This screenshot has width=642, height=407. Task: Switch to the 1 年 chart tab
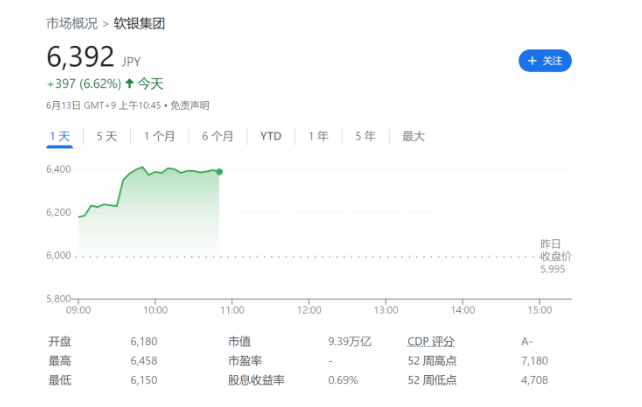pyautogui.click(x=319, y=136)
